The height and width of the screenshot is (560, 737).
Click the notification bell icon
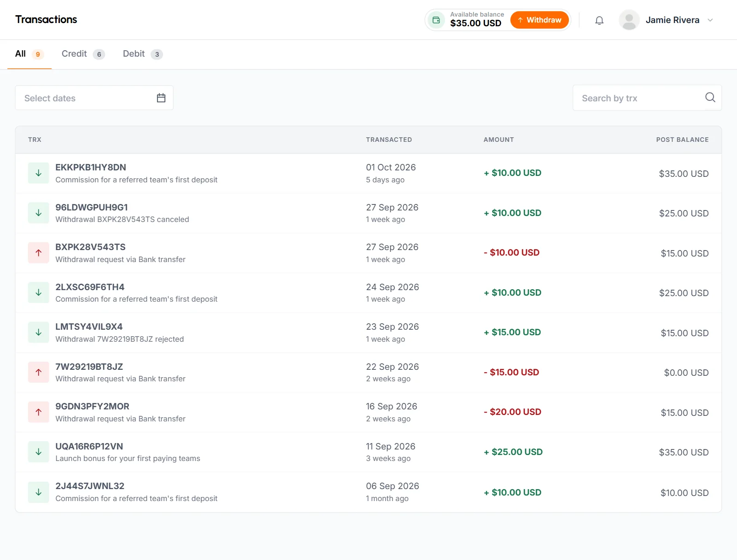(x=599, y=20)
